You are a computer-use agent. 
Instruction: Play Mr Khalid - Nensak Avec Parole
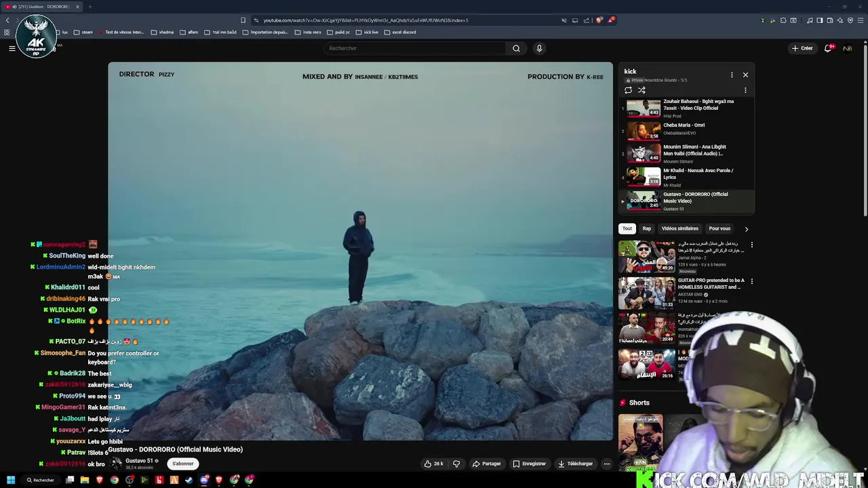[x=686, y=177]
